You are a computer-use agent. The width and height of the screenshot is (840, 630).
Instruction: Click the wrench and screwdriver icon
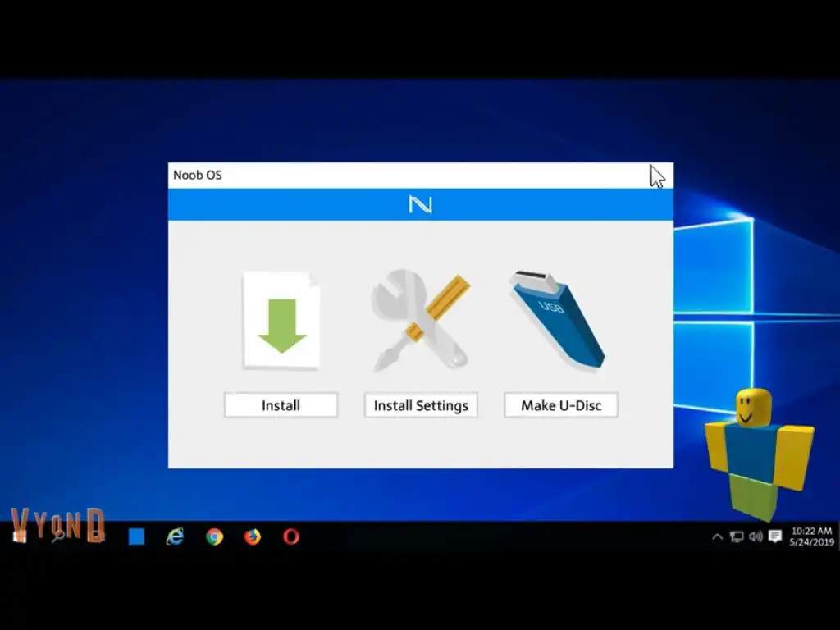click(421, 321)
